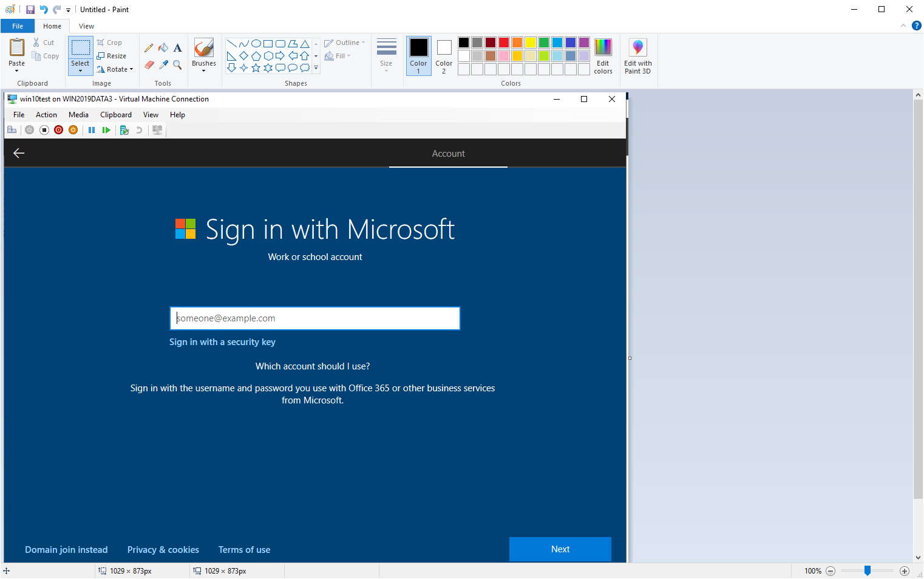Image resolution: width=924 pixels, height=579 pixels.
Task: Open Paint Help with the question mark icon
Action: tap(917, 26)
